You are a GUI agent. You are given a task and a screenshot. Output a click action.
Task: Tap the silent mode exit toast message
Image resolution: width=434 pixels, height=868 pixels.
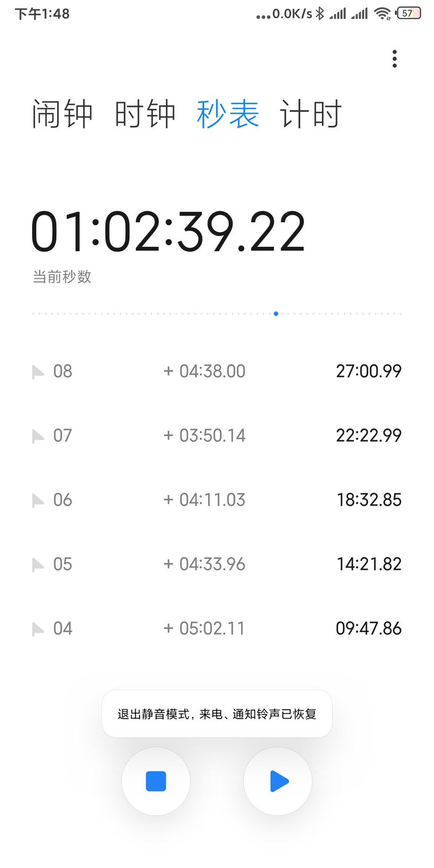click(217, 714)
